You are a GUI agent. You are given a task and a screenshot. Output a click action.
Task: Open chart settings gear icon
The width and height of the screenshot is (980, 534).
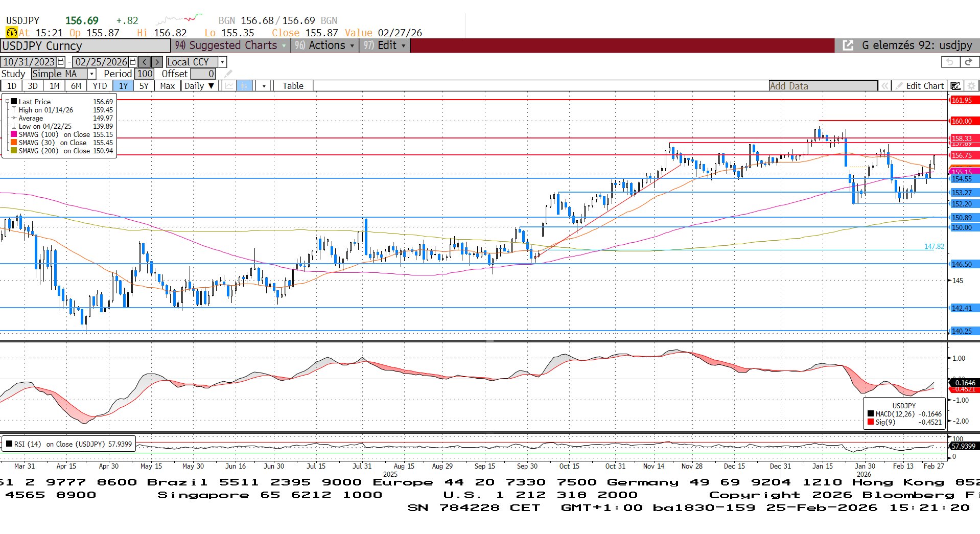point(971,86)
